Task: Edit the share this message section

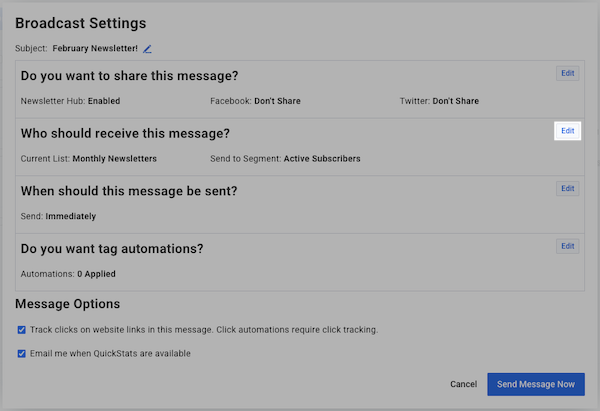Action: pyautogui.click(x=567, y=73)
